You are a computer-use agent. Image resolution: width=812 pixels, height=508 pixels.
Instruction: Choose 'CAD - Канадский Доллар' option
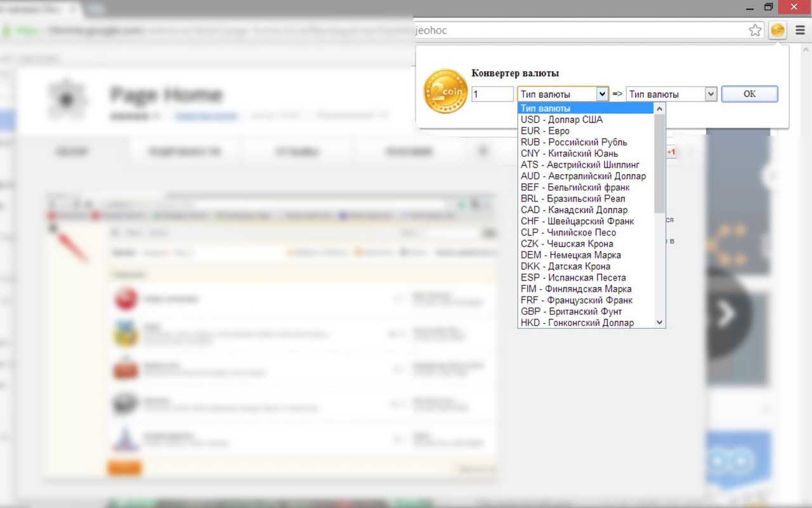click(586, 210)
